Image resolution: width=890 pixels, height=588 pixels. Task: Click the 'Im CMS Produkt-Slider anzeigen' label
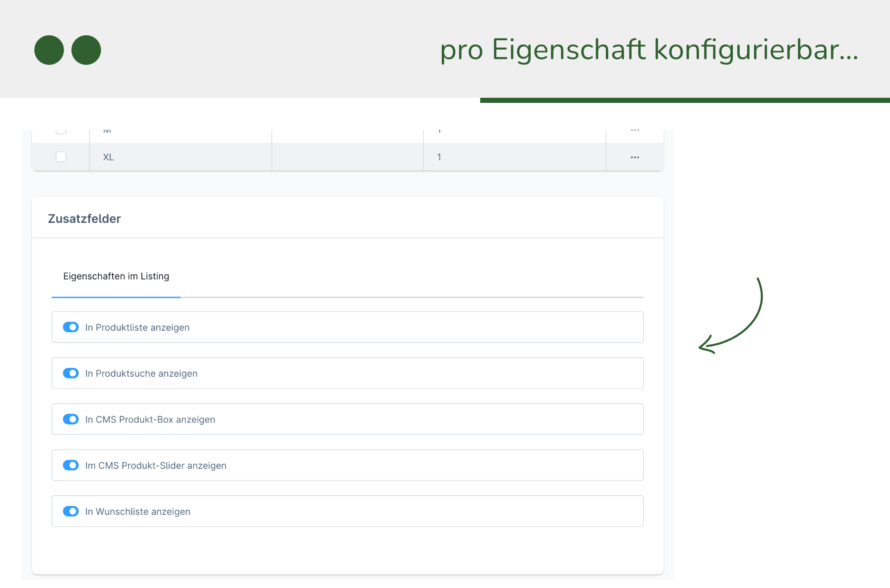156,466
